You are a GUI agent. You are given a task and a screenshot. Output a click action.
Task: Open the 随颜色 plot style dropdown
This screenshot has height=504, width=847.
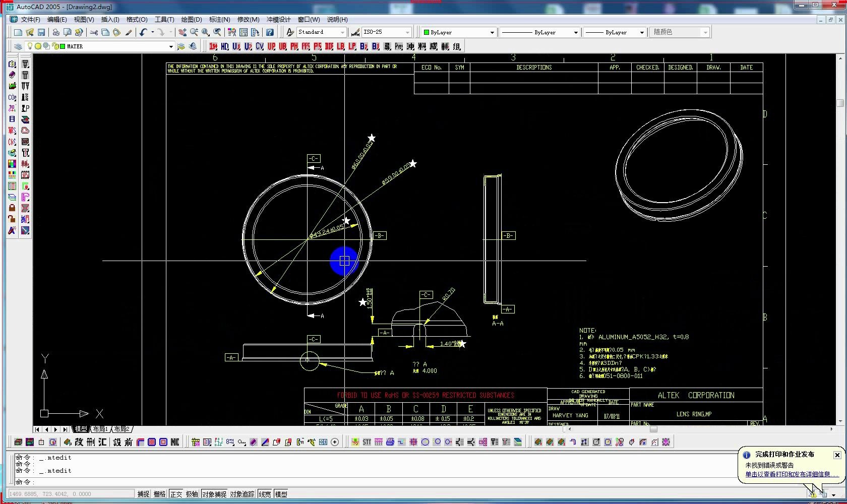click(705, 32)
